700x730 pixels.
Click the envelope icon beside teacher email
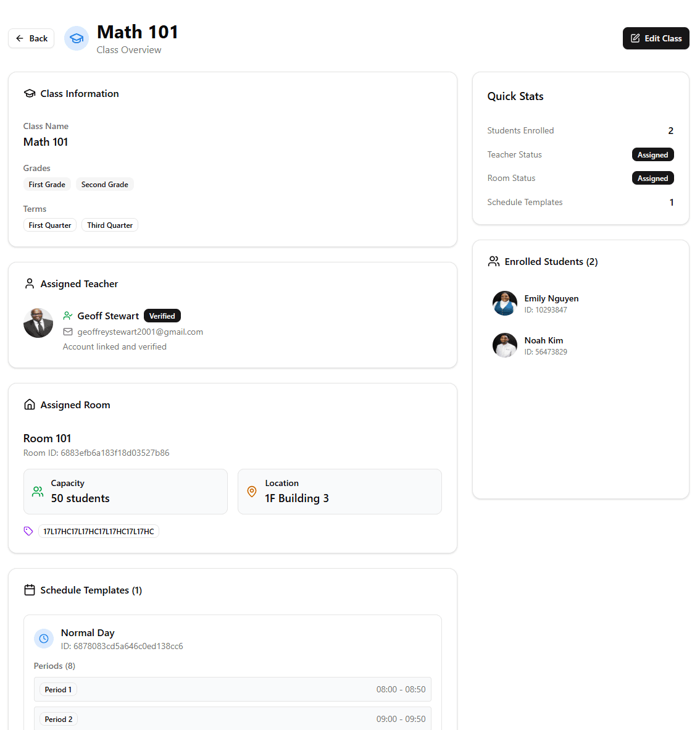click(x=68, y=332)
